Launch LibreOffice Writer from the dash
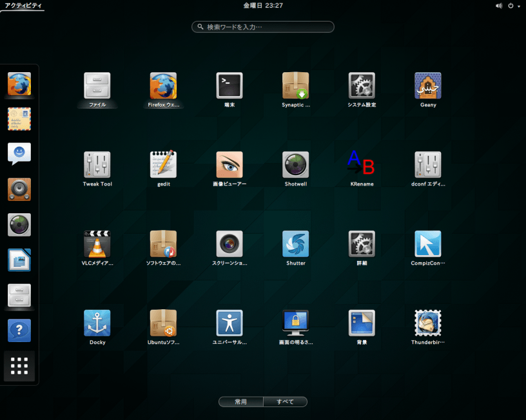The width and height of the screenshot is (526, 420). coord(19,260)
